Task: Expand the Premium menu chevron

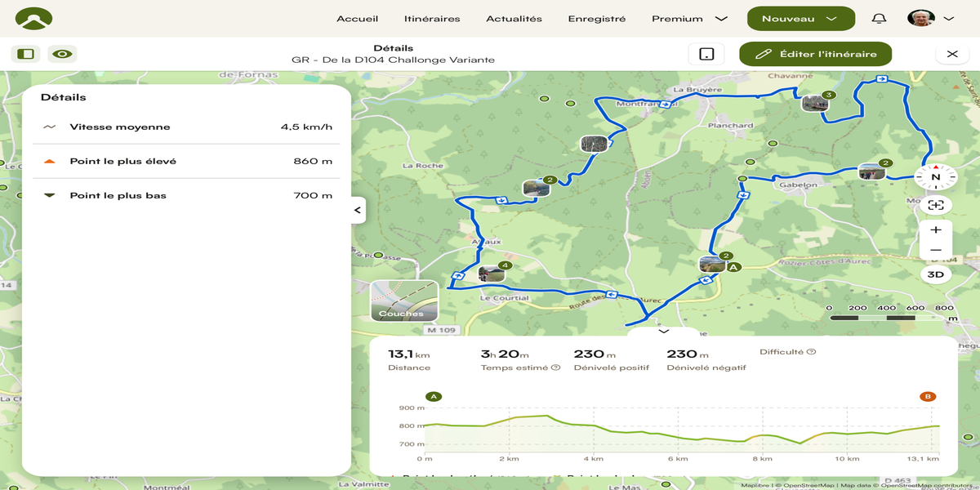Action: click(x=721, y=19)
